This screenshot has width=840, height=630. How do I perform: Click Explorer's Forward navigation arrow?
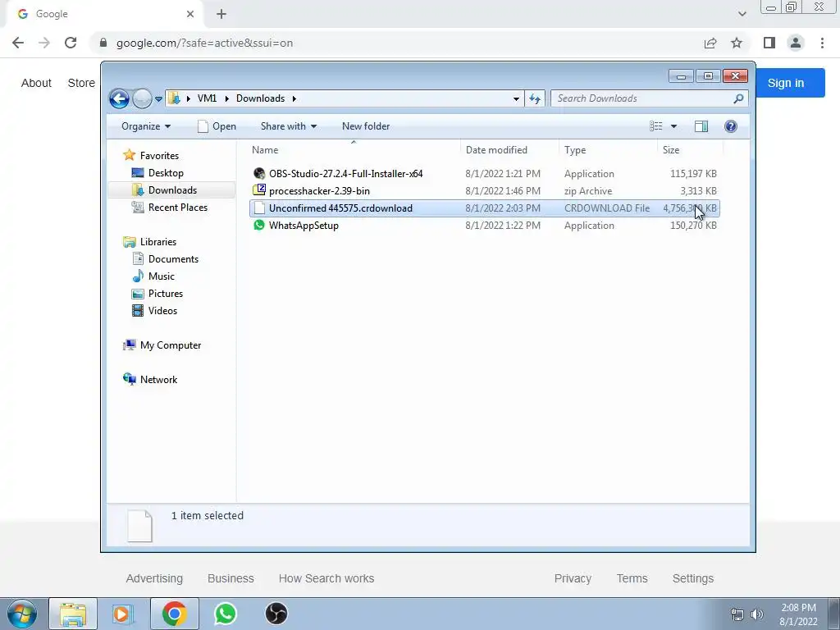point(142,98)
